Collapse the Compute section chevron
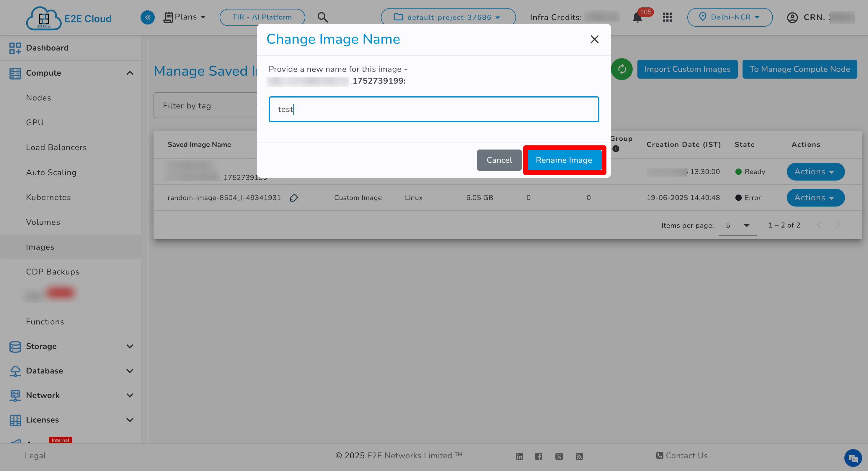 pos(130,73)
